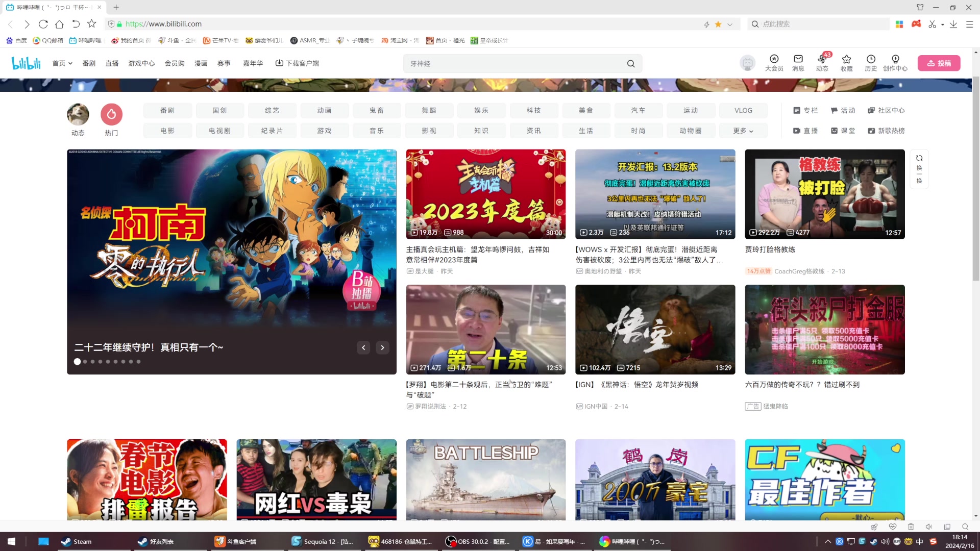
Task: Click 下载客户端 download client link
Action: pyautogui.click(x=297, y=63)
